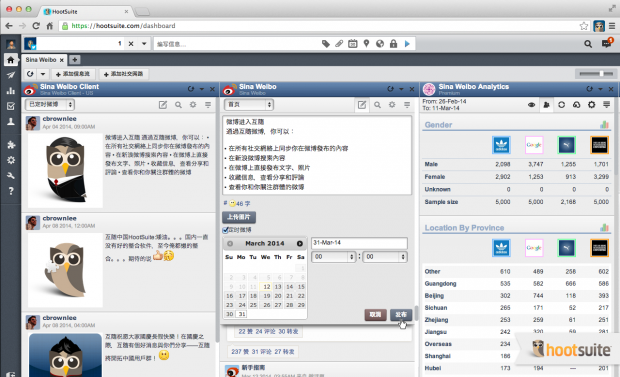Image resolution: width=620 pixels, height=377 pixels.
Task: Open the scheduling calendar icon in compose bar
Action: [353, 44]
